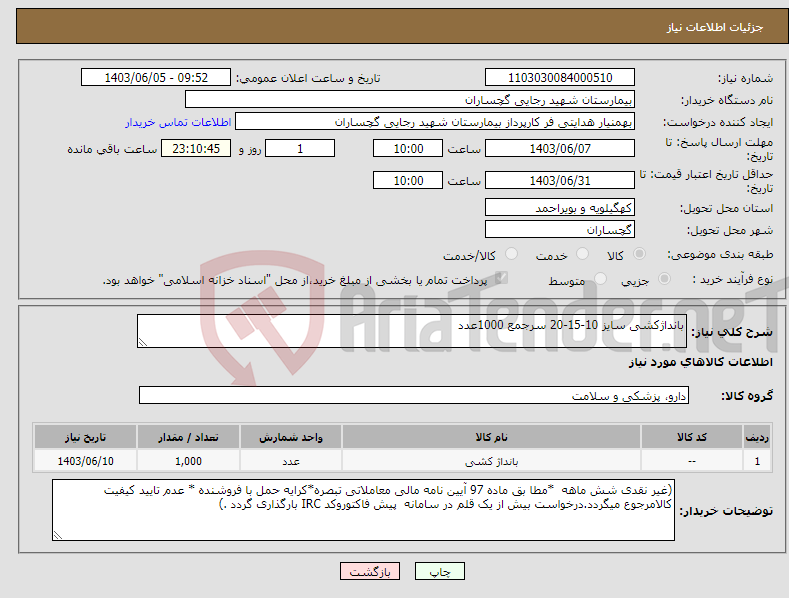Click the delivery city field گچساران
The width and height of the screenshot is (789, 598).
click(560, 230)
